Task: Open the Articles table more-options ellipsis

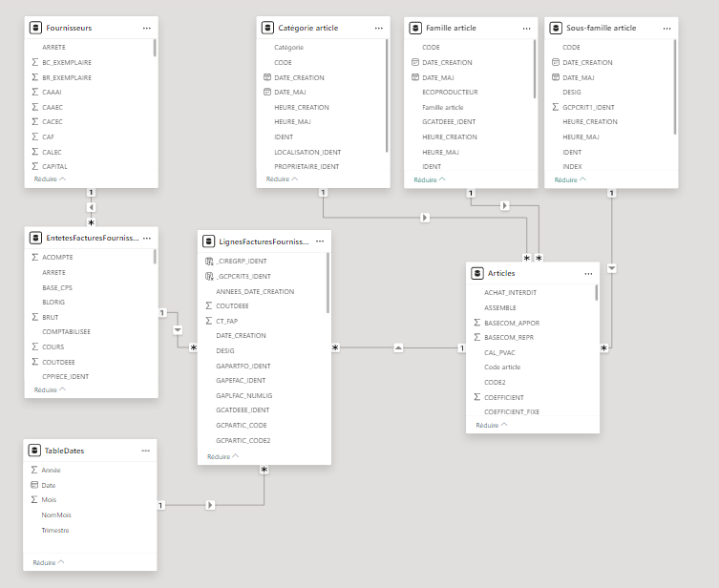Action: pyautogui.click(x=587, y=273)
